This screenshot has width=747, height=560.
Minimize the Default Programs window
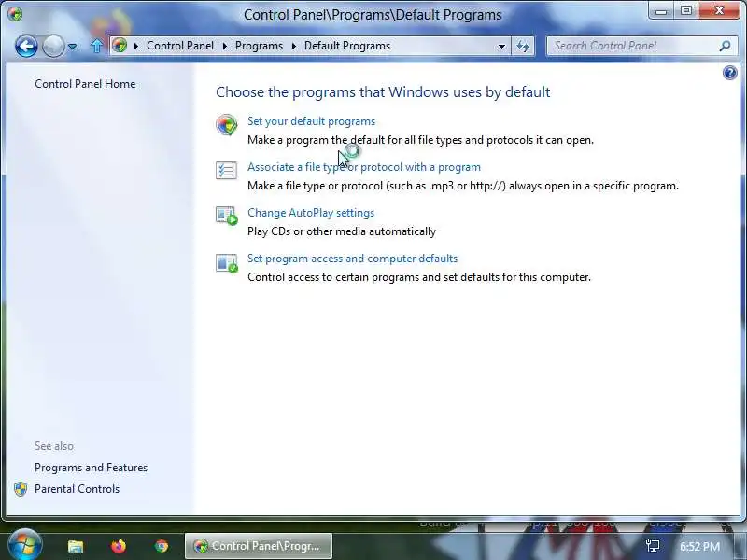pyautogui.click(x=661, y=11)
